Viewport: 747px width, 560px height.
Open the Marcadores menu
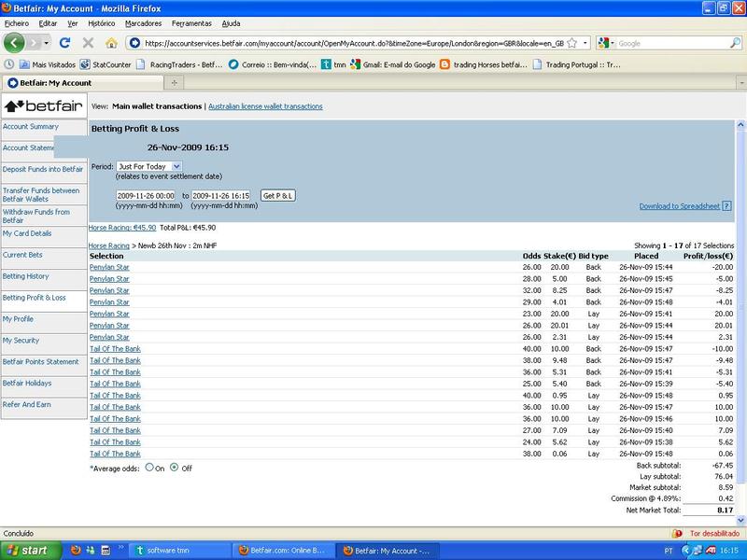tap(144, 23)
